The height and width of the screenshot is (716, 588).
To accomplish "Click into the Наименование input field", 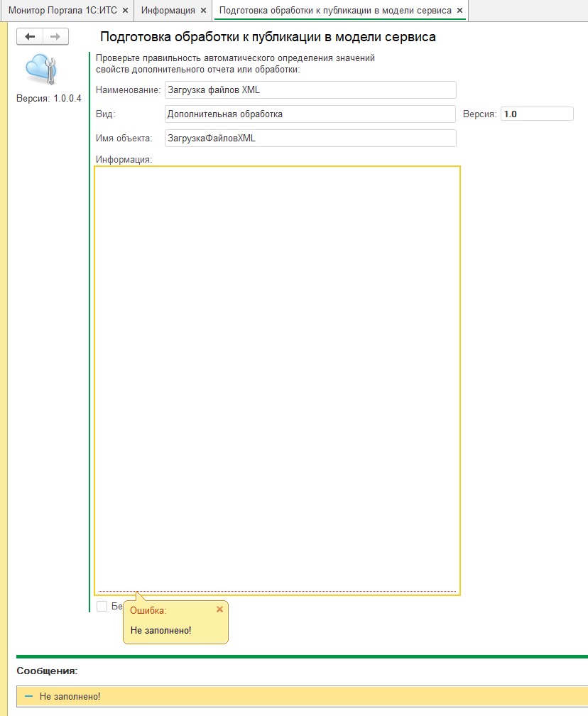I will (x=310, y=90).
